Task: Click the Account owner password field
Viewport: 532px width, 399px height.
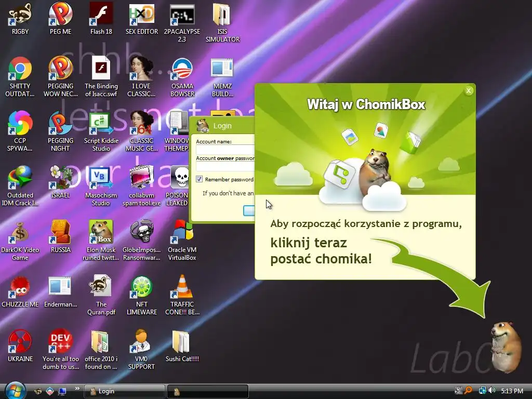Action: click(x=225, y=166)
